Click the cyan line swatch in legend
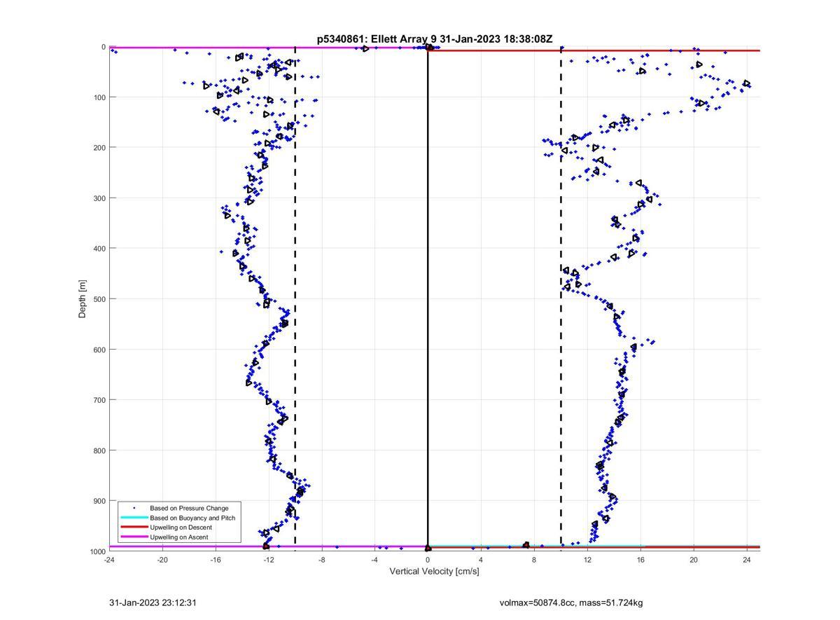Screen dimensions: 840x620 point(134,518)
